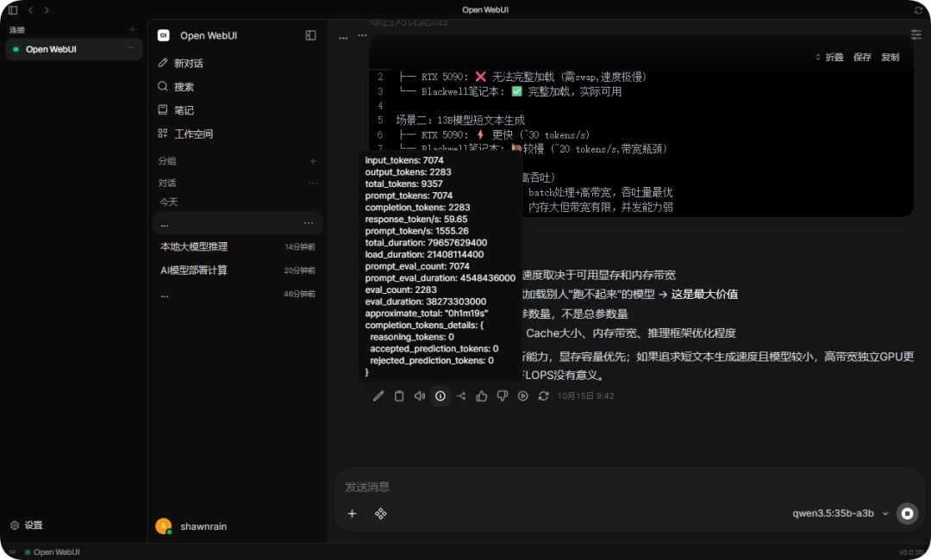Click the generation info icon under the response
The image size is (931, 560).
pos(441,396)
